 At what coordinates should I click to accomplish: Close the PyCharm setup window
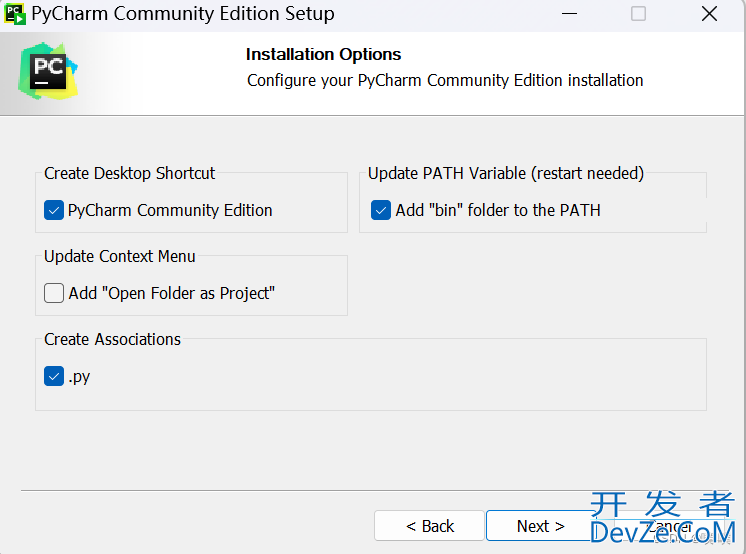pos(709,14)
